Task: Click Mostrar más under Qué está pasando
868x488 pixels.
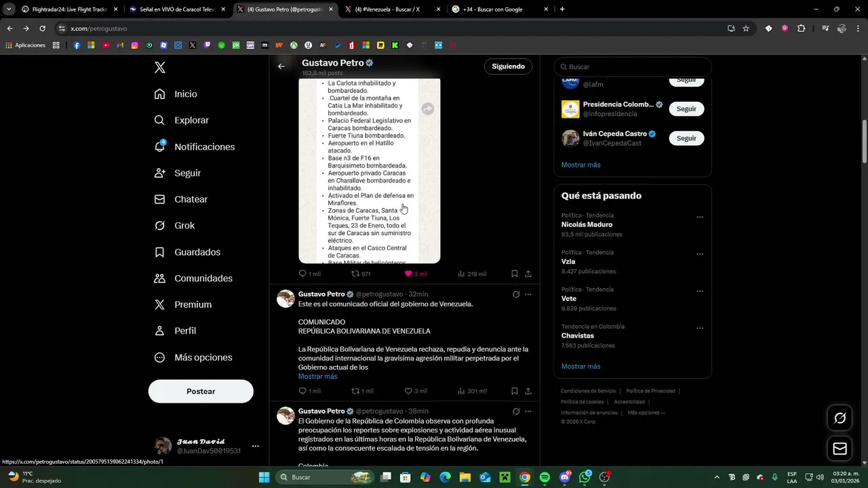Action: point(580,366)
